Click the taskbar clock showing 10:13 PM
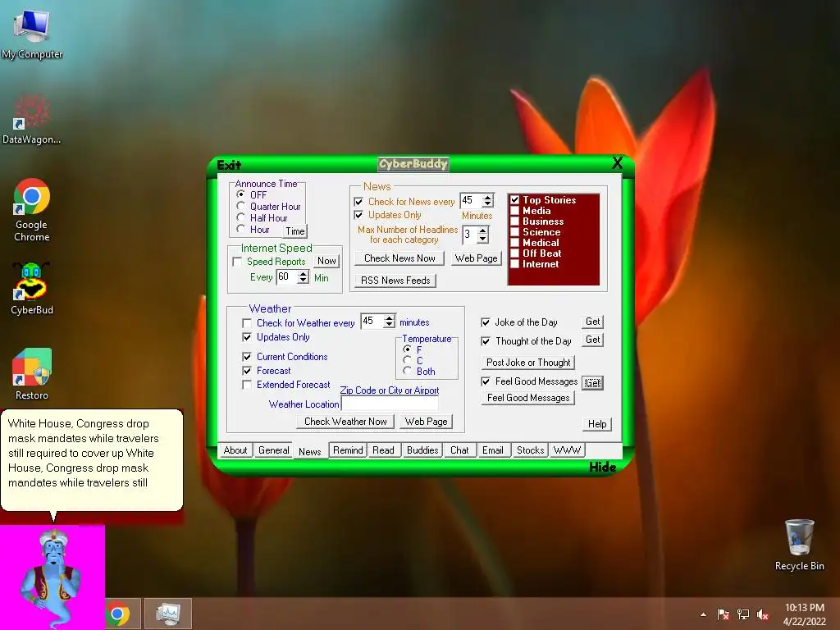 pyautogui.click(x=804, y=614)
